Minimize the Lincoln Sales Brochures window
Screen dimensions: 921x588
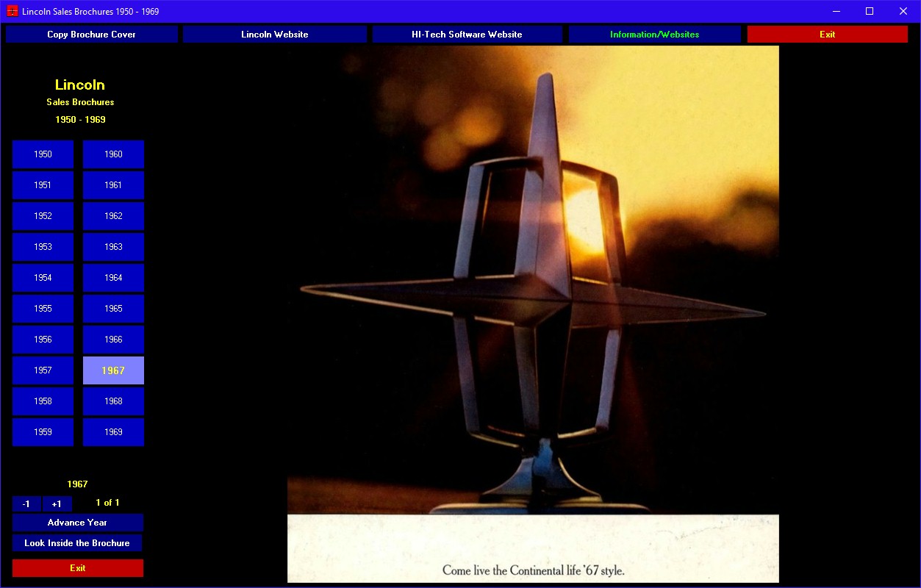tap(836, 11)
